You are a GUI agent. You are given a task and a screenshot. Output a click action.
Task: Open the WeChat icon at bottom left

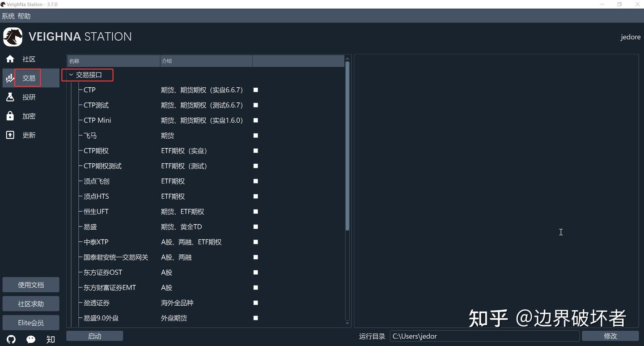click(30, 339)
